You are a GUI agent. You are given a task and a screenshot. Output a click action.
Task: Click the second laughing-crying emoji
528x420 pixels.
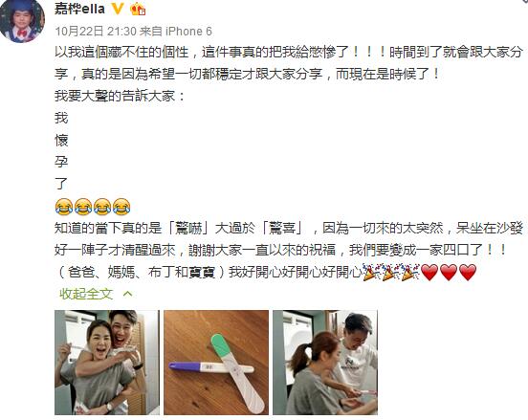pos(83,207)
